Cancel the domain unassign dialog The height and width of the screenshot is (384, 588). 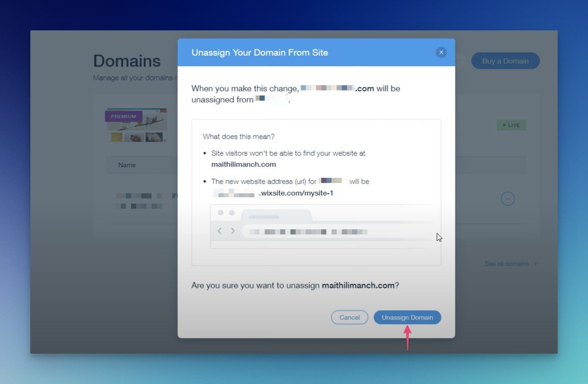pos(350,317)
